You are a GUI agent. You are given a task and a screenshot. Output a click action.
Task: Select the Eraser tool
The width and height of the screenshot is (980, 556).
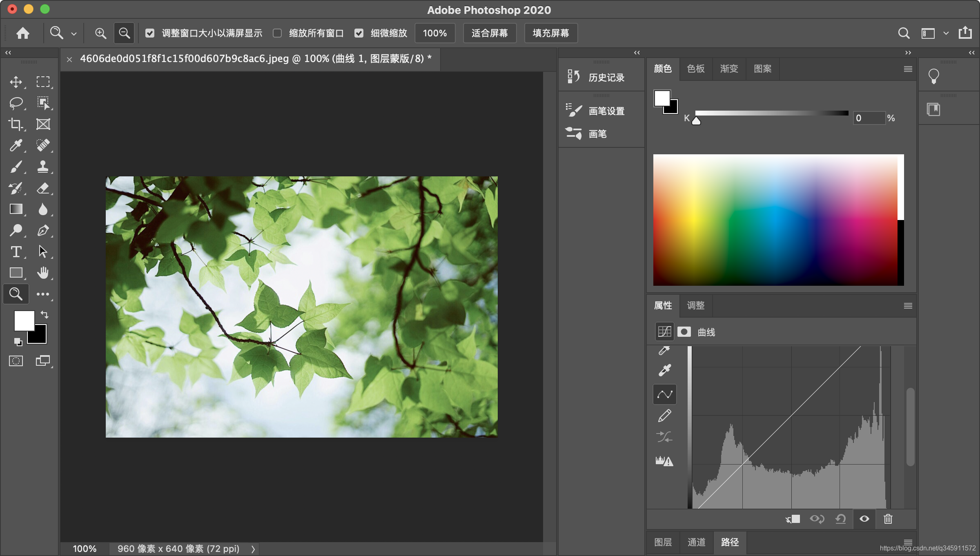pyautogui.click(x=43, y=188)
